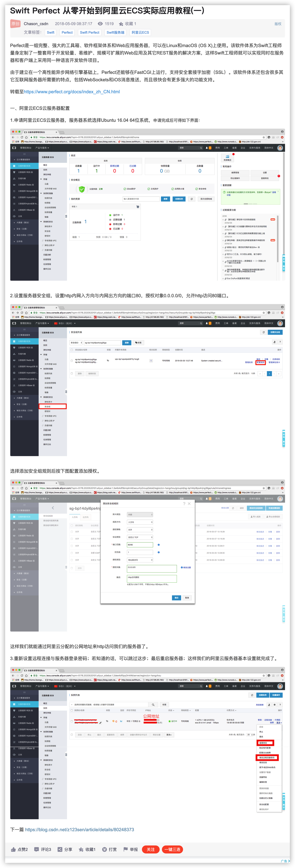
Task: Open the 安全组列表 security group screenshot
Action: (147, 380)
